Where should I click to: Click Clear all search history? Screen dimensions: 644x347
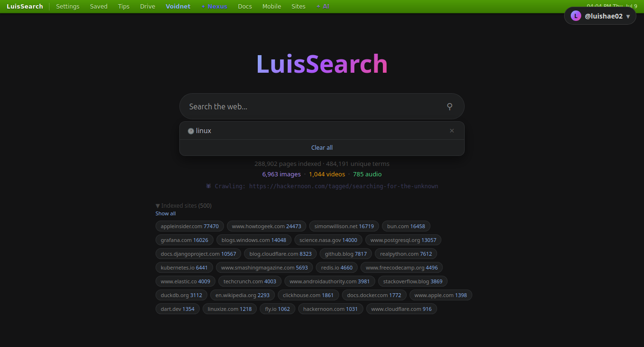pyautogui.click(x=322, y=147)
